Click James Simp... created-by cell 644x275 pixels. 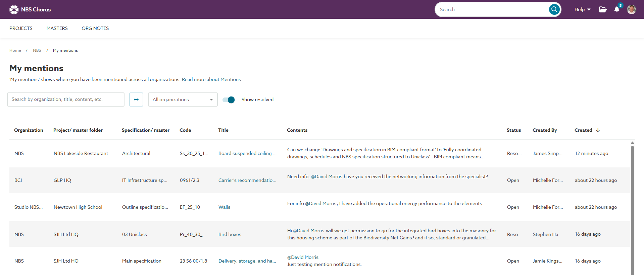pos(548,153)
